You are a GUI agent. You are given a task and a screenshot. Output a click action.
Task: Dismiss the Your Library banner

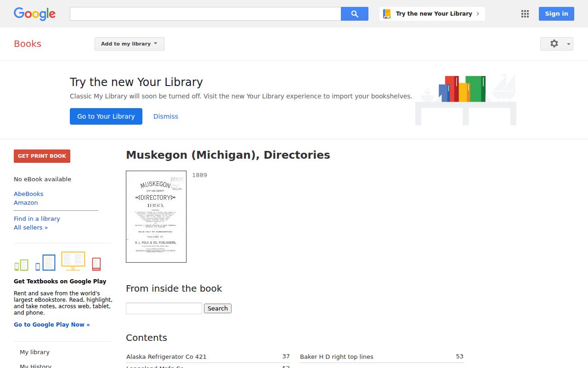point(166,116)
